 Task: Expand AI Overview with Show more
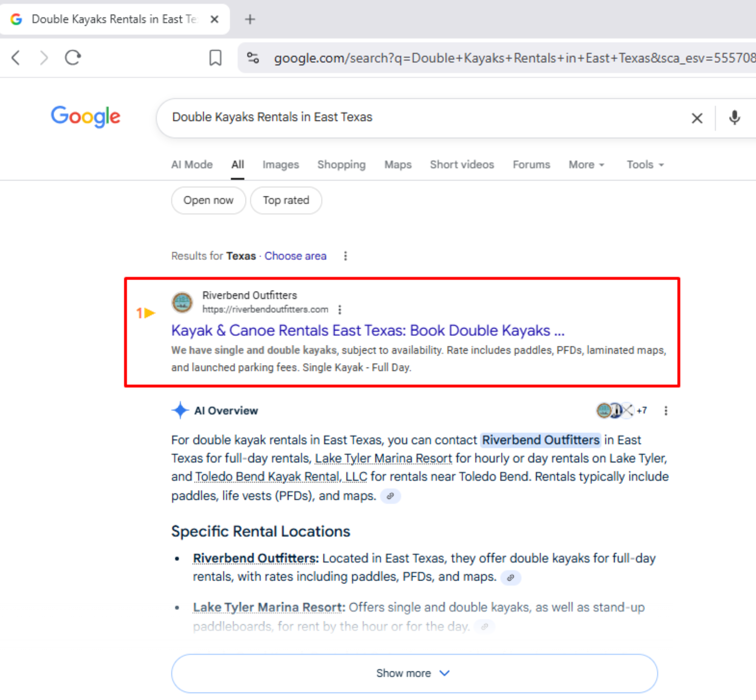(414, 673)
